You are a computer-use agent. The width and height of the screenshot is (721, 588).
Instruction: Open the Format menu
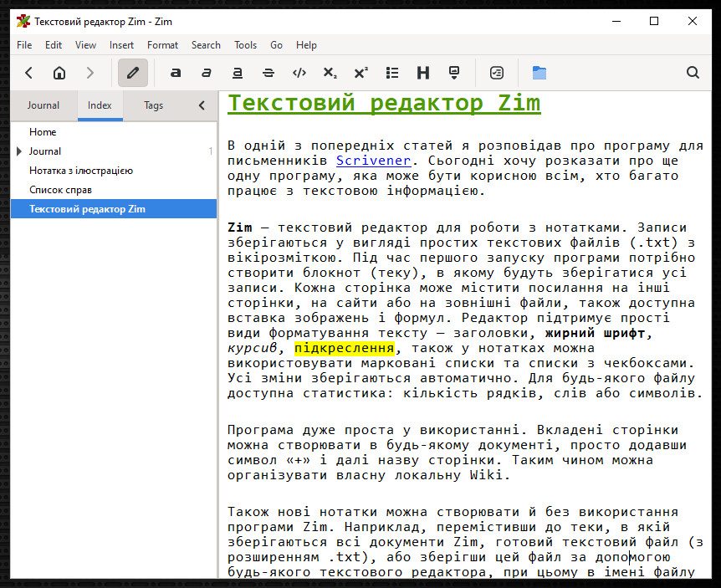pos(162,45)
